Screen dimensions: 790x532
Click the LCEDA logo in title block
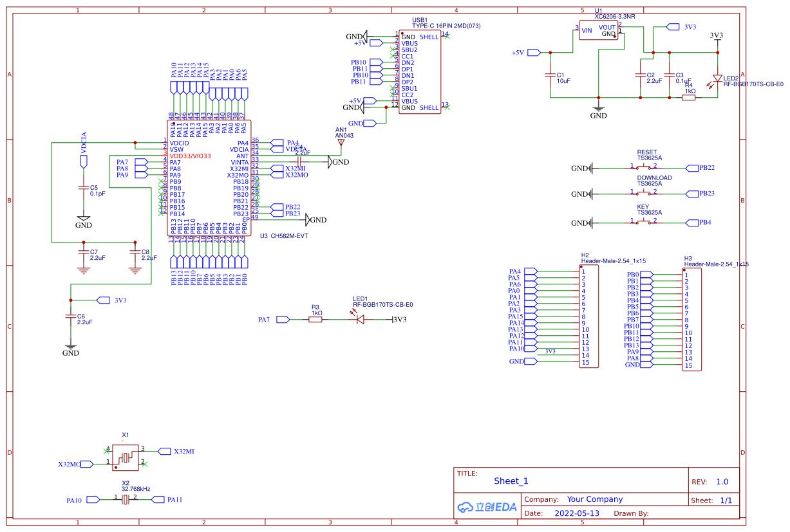(x=487, y=506)
